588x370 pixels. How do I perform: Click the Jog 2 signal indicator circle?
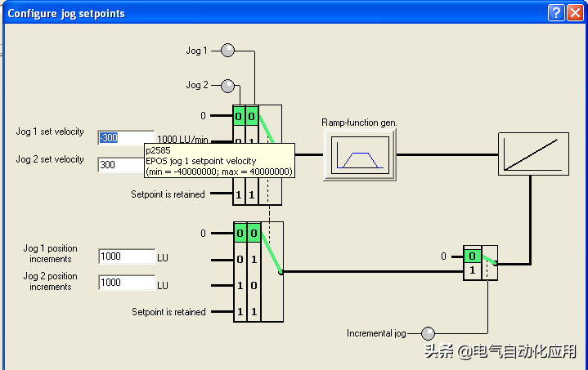(228, 86)
